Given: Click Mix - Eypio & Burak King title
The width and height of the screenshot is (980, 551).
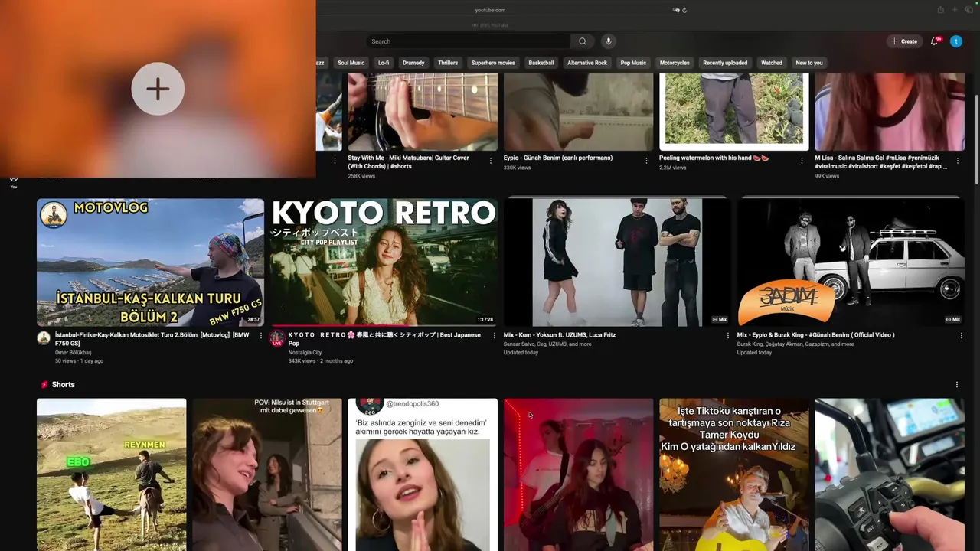Looking at the screenshot, I should pos(815,335).
